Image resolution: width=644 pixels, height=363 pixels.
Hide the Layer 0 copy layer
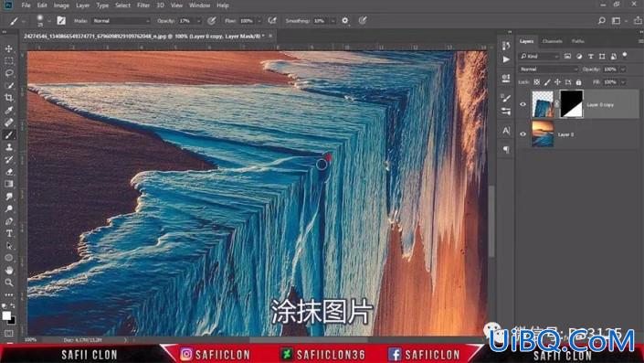tap(523, 104)
